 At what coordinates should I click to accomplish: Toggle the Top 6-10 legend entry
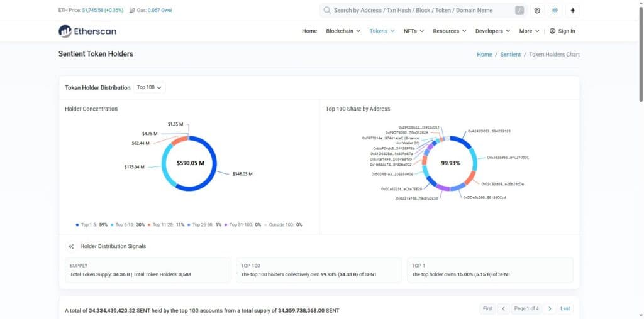[127, 225]
